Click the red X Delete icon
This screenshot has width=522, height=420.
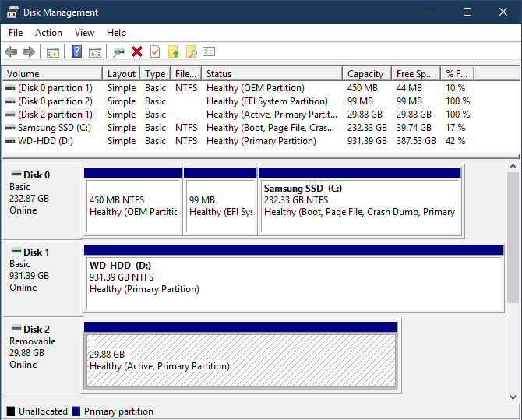[137, 52]
